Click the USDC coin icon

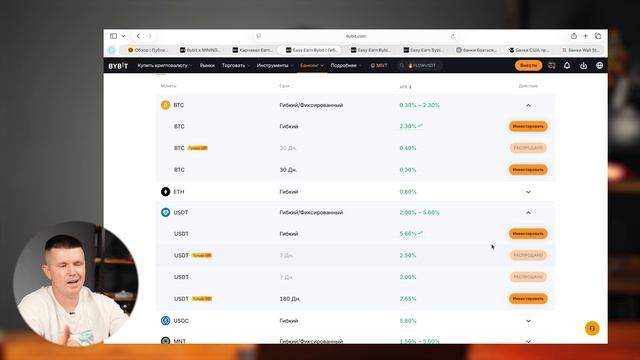(165, 320)
